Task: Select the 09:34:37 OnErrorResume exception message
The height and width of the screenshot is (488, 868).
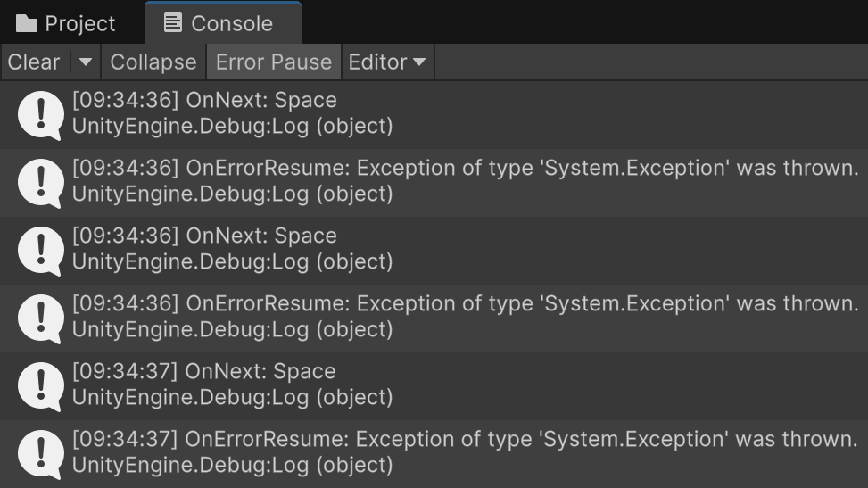Action: 464,453
